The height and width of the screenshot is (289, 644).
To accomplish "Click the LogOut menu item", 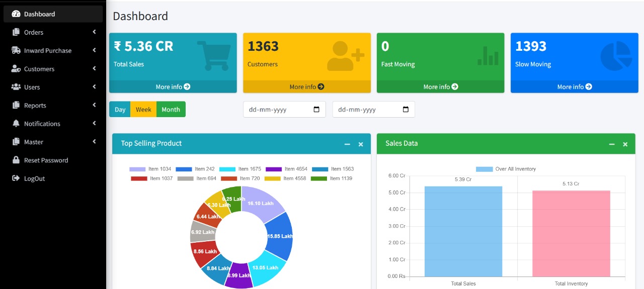I will 53,178.
